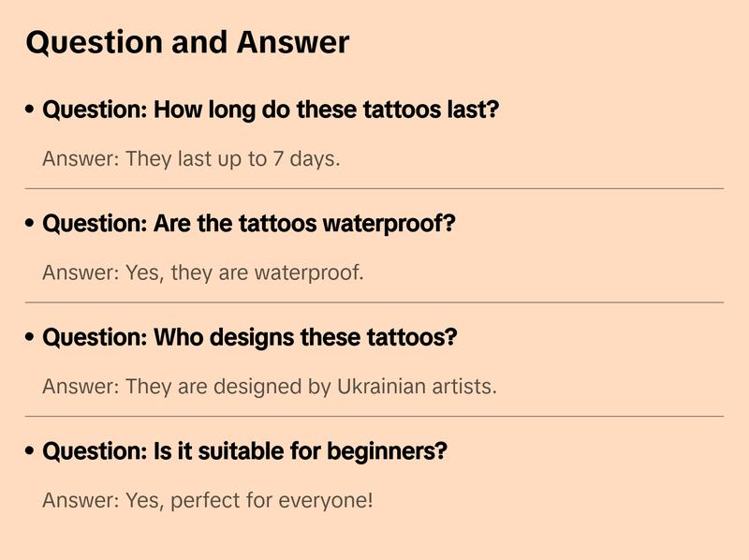
Task: Select the 'Is it suitable for beginners?' question
Action: [x=244, y=451]
